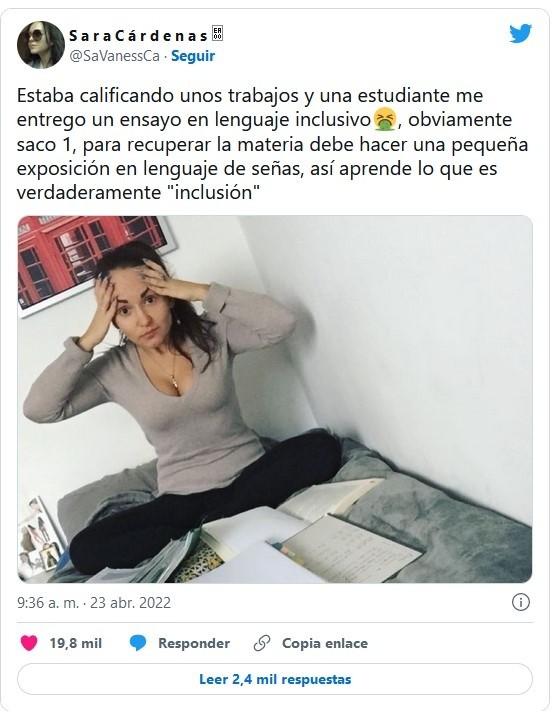Click the badge icon beside the display name
Screen dimensions: 552x718
pos(218,34)
